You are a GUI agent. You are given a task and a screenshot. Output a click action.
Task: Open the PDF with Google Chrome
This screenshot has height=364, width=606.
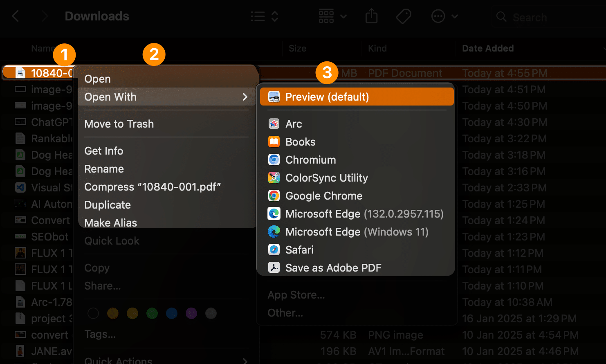357,196
